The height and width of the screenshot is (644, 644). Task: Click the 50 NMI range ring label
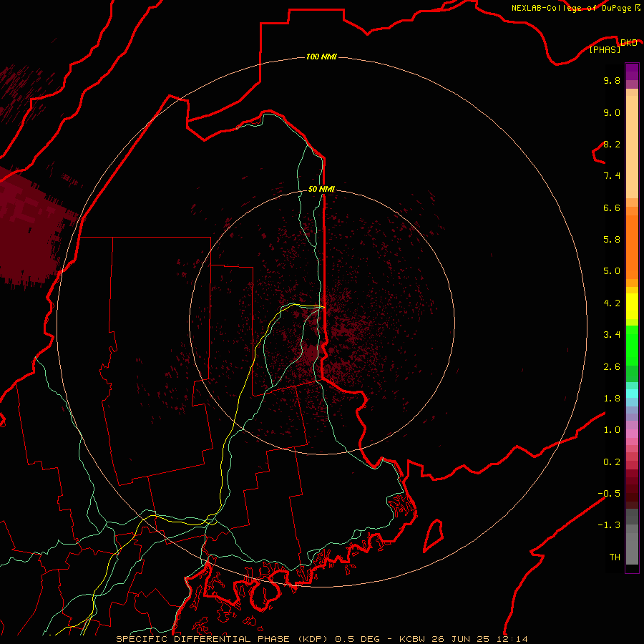tap(321, 189)
